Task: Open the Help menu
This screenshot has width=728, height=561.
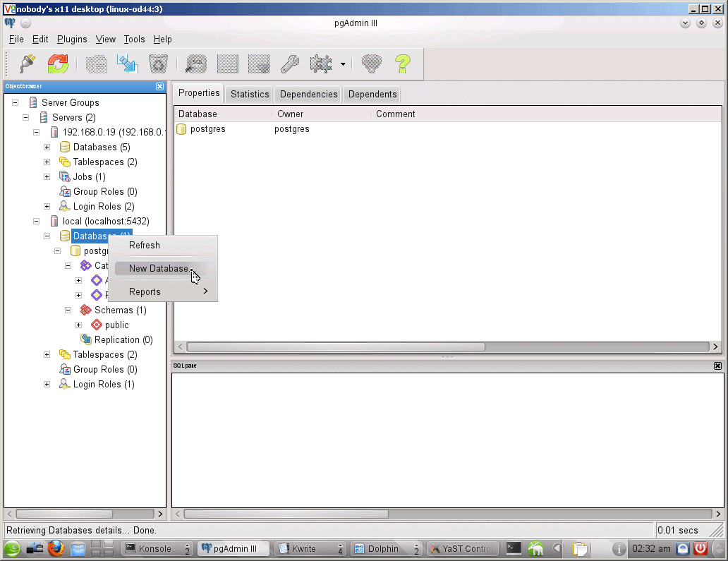Action: click(162, 40)
